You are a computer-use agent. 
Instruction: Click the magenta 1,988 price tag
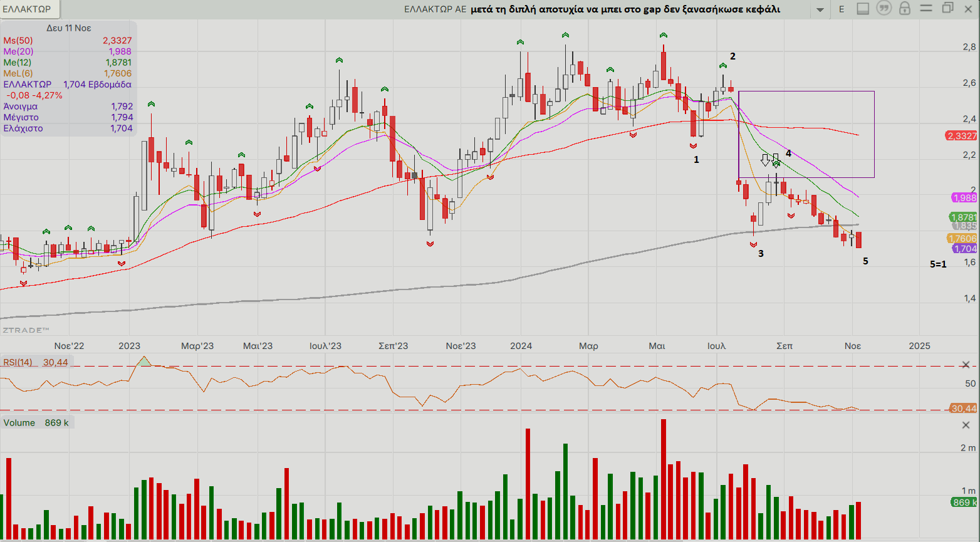coord(964,198)
